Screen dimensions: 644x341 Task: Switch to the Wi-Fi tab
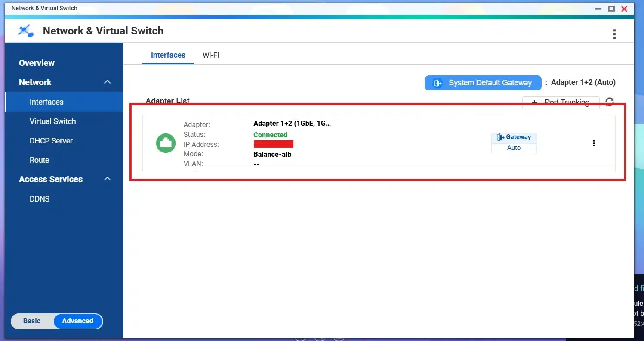(210, 55)
